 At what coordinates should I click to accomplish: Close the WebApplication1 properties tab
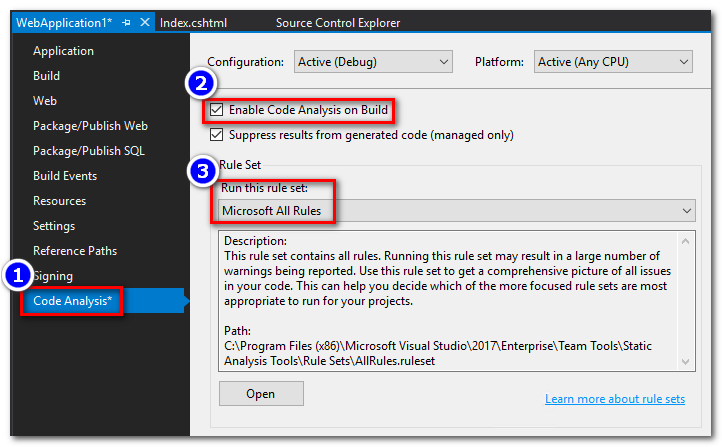pos(145,22)
